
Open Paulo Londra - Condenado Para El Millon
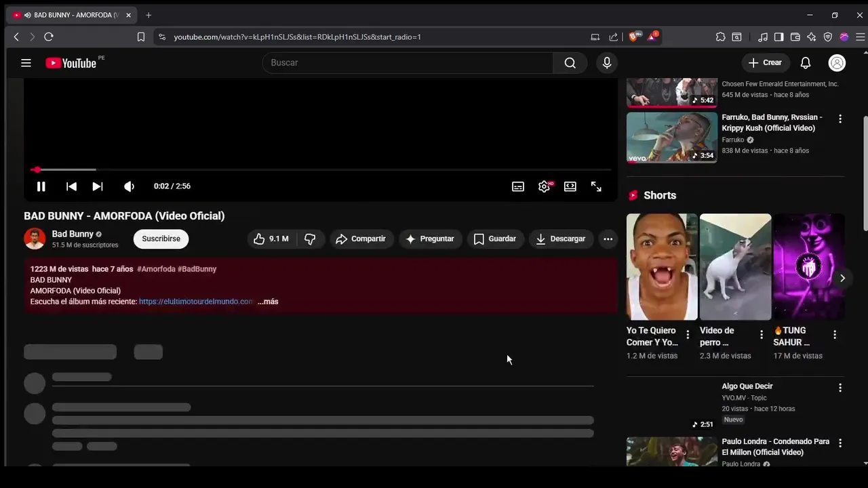pos(776,447)
